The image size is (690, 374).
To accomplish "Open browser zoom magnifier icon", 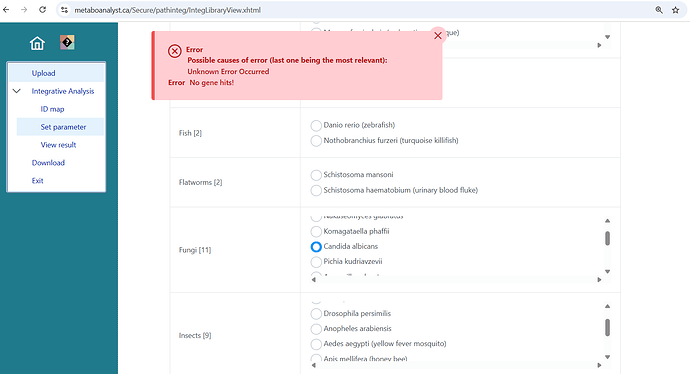I will click(659, 10).
